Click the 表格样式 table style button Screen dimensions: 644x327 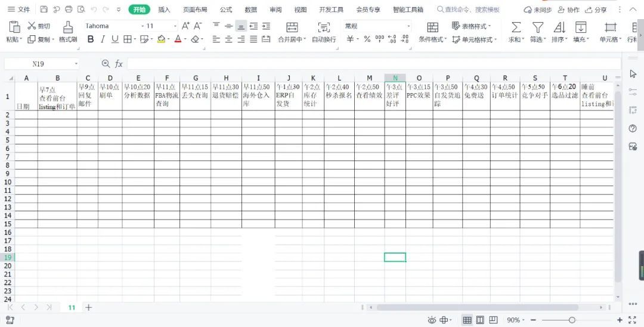[x=470, y=26]
